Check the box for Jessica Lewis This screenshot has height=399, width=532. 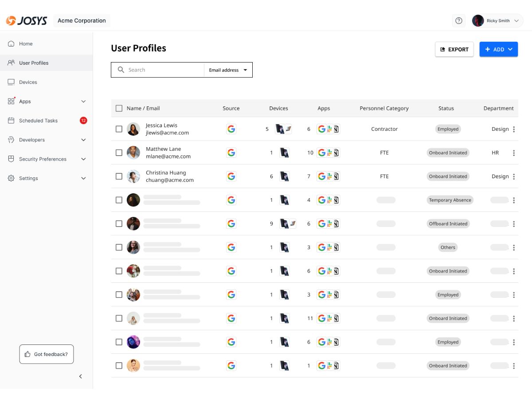click(119, 129)
